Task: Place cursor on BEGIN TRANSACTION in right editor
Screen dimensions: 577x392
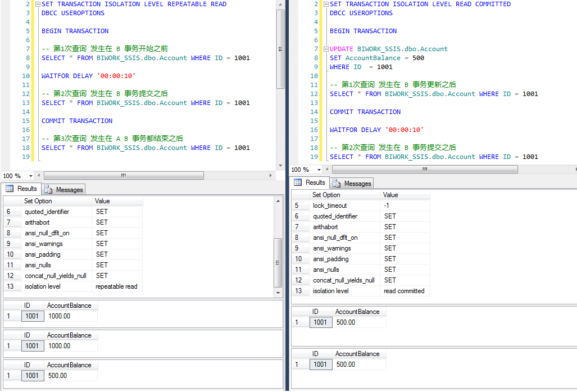Action: tap(363, 31)
